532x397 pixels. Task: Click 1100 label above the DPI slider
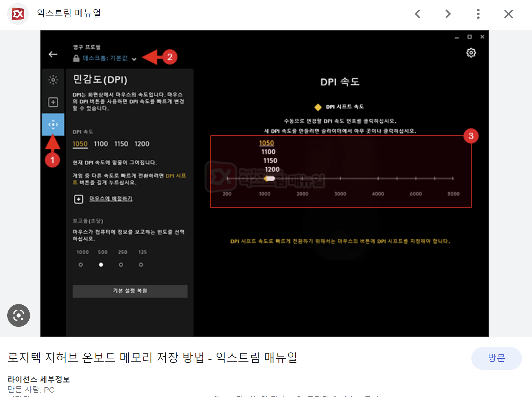268,152
